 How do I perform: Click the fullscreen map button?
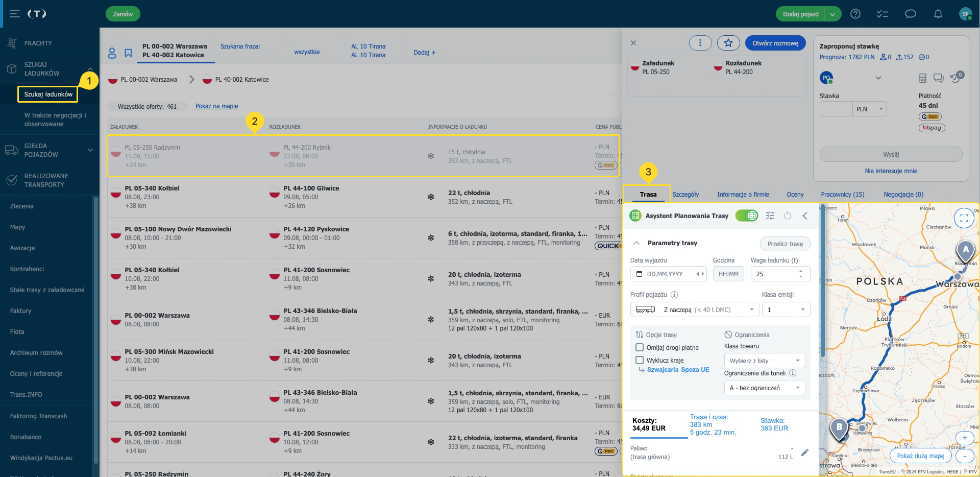(x=964, y=218)
